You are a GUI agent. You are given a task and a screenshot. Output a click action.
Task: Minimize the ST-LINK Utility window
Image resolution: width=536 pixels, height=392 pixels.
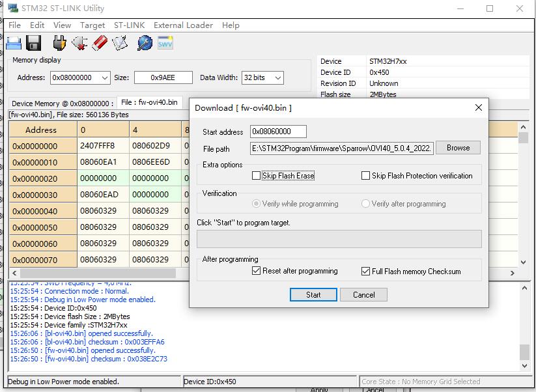tap(460, 8)
